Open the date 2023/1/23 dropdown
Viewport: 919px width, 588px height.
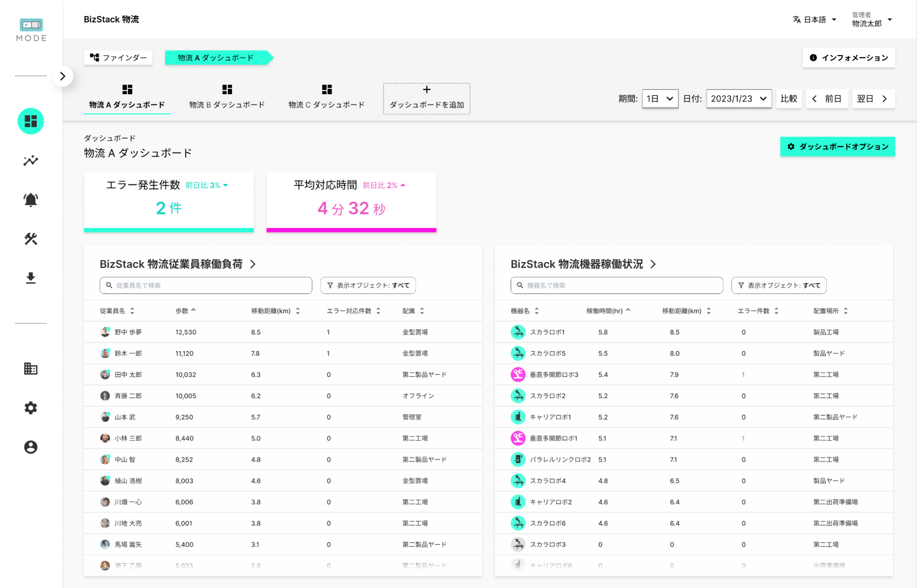[738, 99]
